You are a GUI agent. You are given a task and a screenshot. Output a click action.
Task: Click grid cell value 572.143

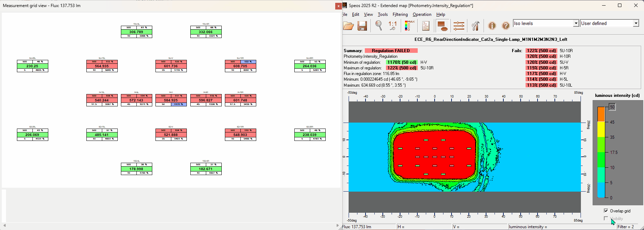click(136, 100)
